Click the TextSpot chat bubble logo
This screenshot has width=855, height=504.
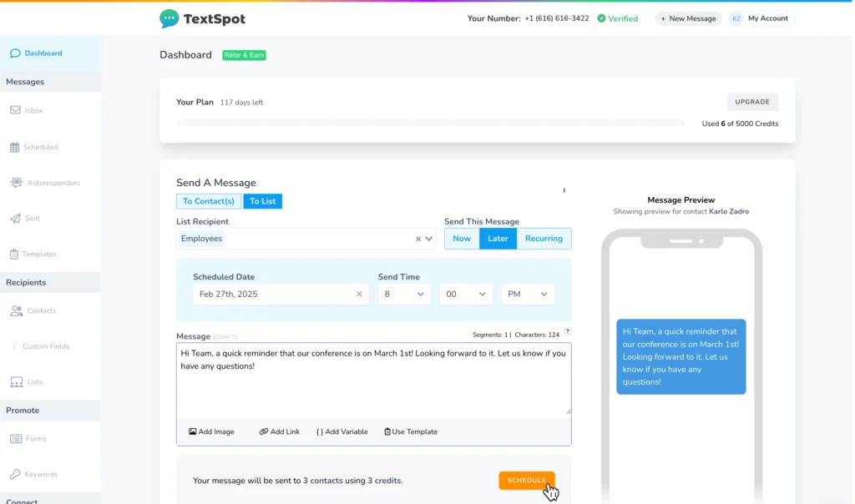[169, 18]
